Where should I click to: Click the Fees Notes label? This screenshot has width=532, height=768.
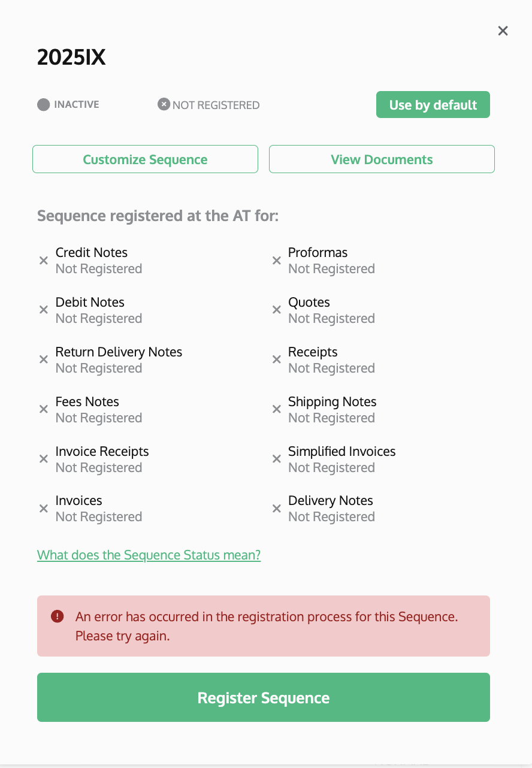[x=87, y=401]
